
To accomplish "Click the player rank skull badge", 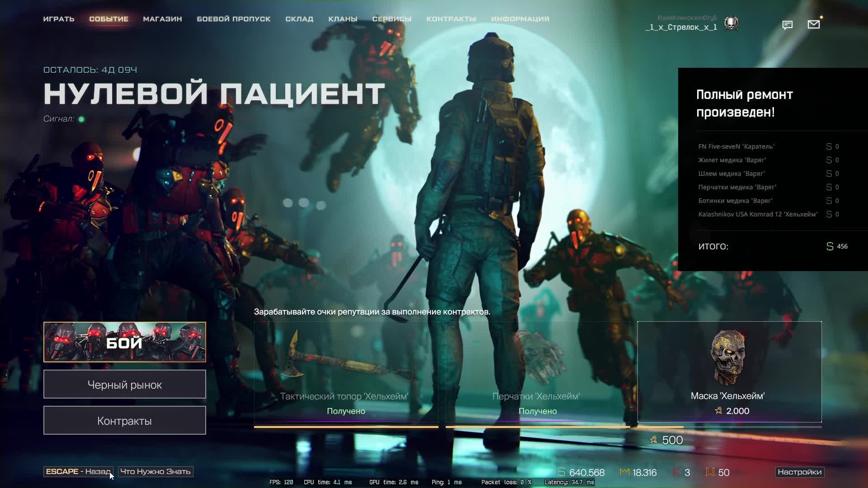I will click(x=731, y=23).
